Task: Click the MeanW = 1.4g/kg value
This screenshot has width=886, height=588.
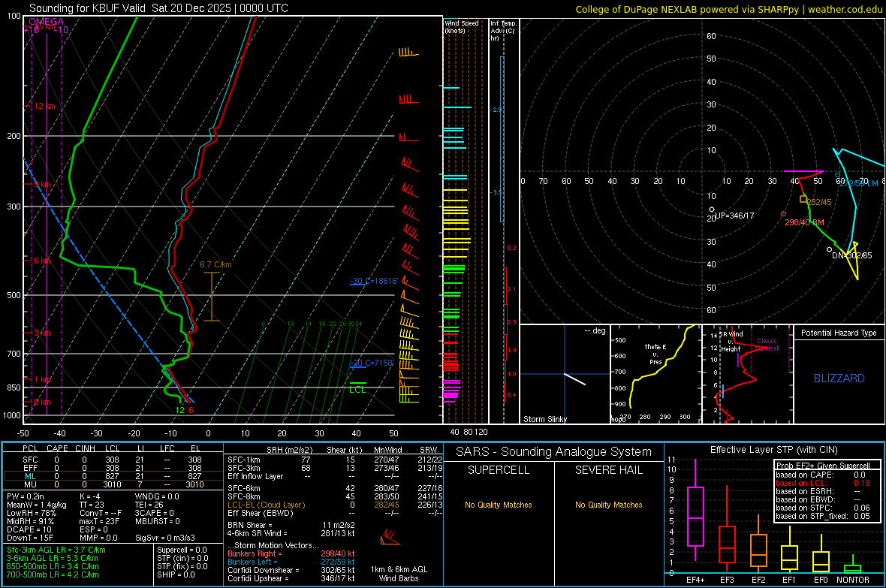Action: click(37, 505)
